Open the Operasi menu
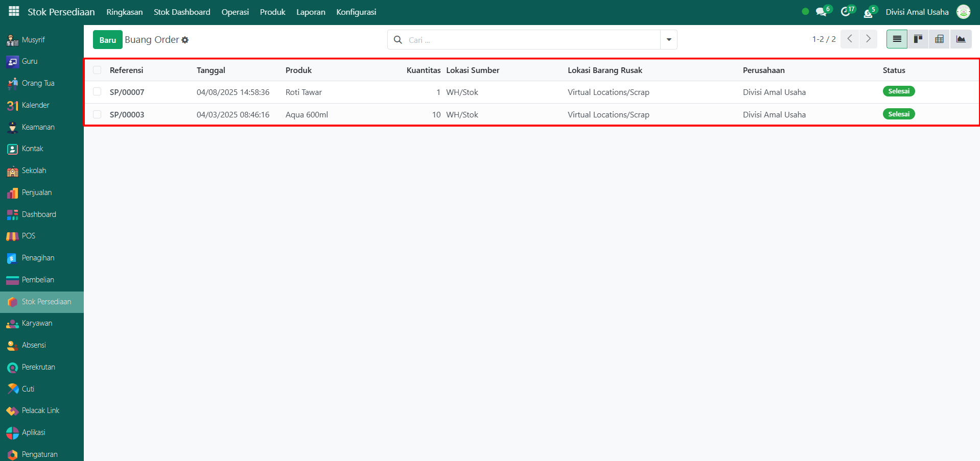Viewport: 980px width, 461px height. click(x=235, y=12)
